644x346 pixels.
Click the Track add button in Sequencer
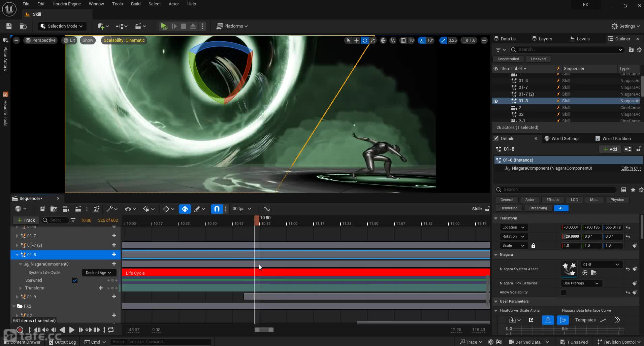click(26, 220)
